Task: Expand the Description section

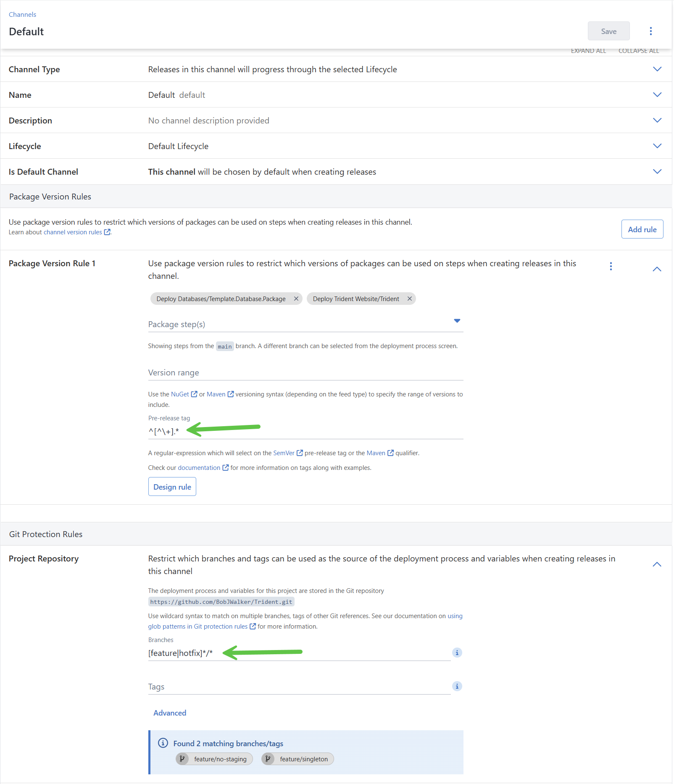Action: [x=657, y=120]
